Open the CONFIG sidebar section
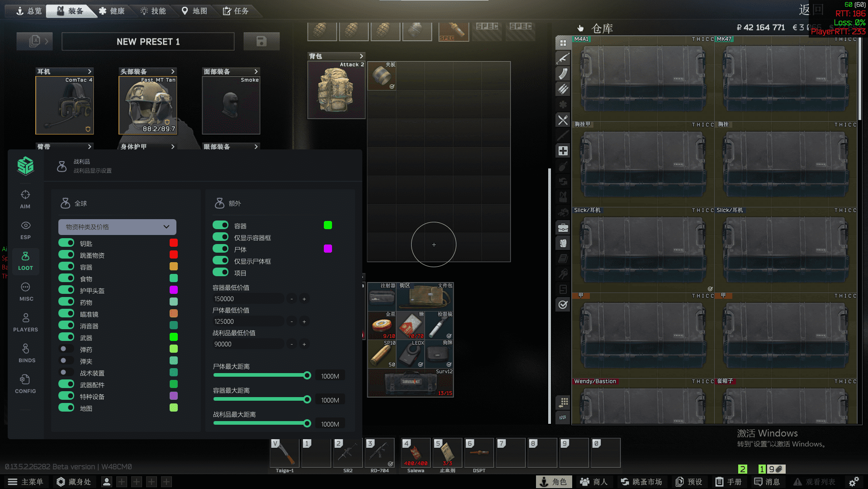This screenshot has height=489, width=868. click(25, 384)
